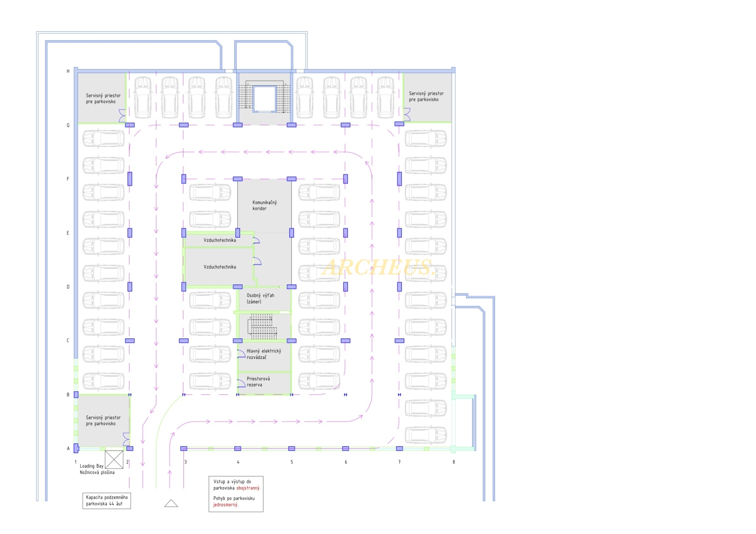Screen dimensions: 756x534
Task: Click grid axis label 'A'
Action: (68, 448)
